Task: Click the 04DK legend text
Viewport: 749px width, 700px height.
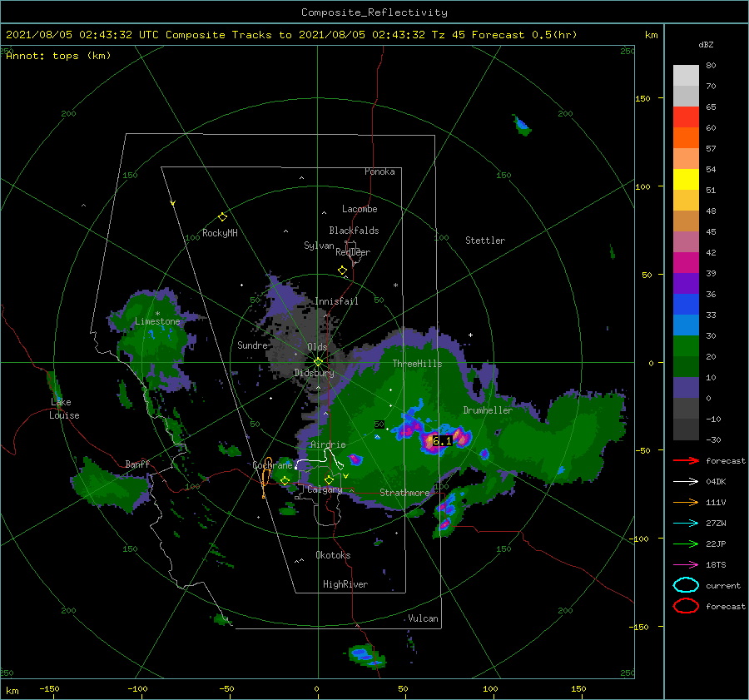Action: pos(716,482)
